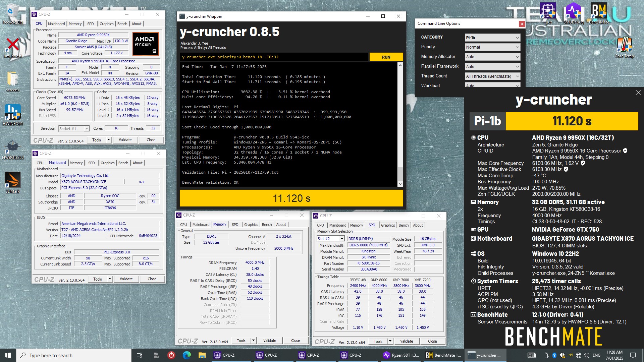Viewport: 644px width, 362px height.
Task: Open Ryzen SDT taskbar item
Action: tap(401, 355)
